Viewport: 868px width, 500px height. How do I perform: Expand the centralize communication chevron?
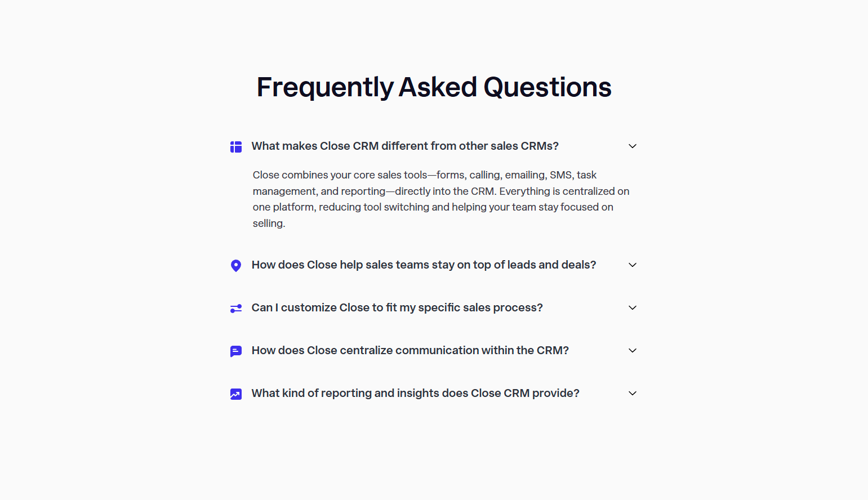(632, 350)
